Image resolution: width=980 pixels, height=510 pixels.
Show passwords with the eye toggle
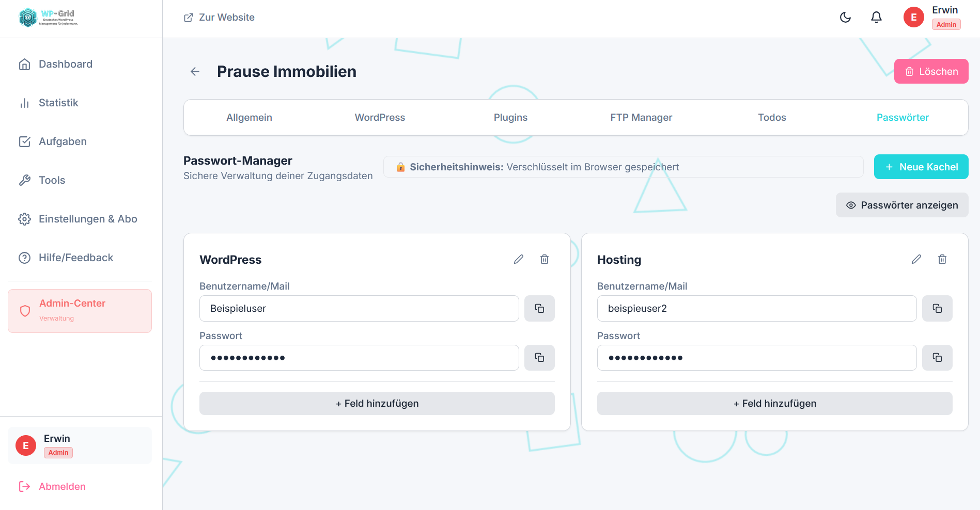pos(901,205)
